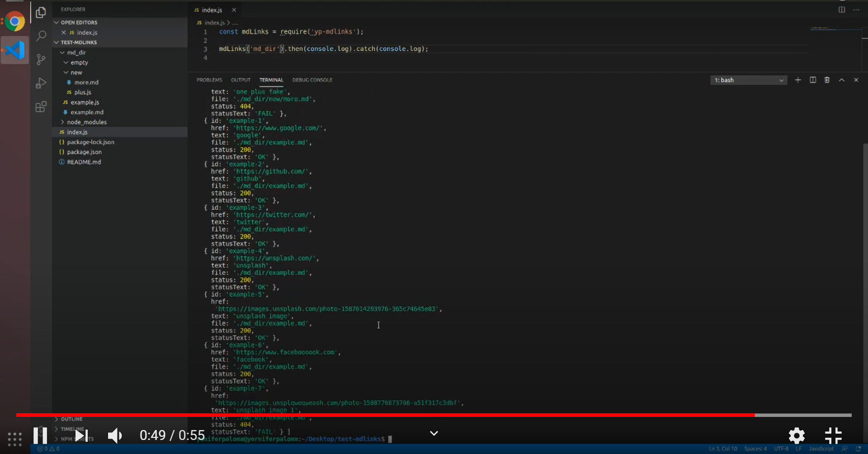Click the 'Ln 3, Col 10' status item
Viewport: 868px width, 454px height.
(723, 449)
